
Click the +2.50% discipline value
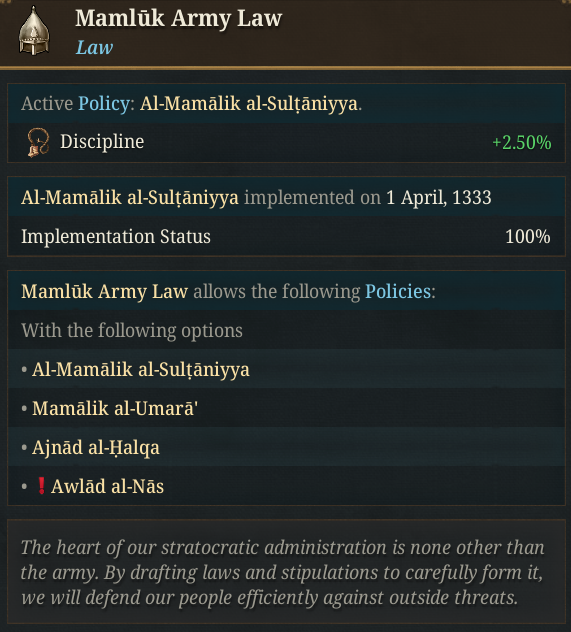[522, 142]
